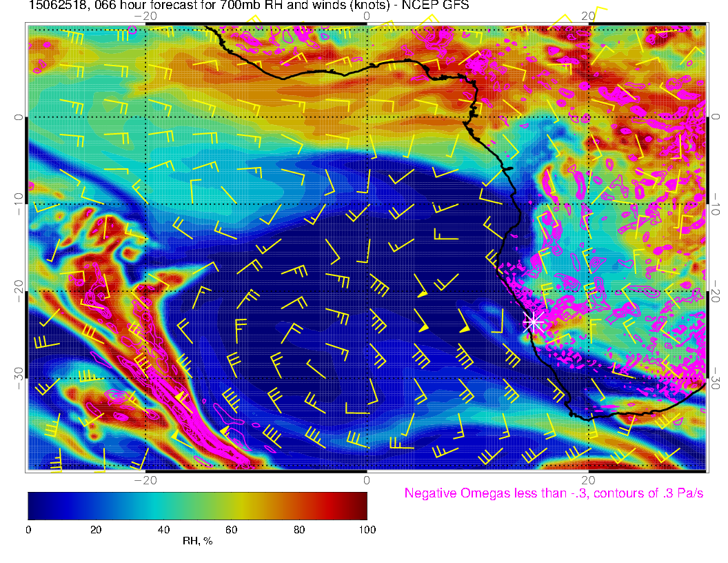Click the white asterisk location marker
This screenshot has width=728, height=563.
coord(534,322)
